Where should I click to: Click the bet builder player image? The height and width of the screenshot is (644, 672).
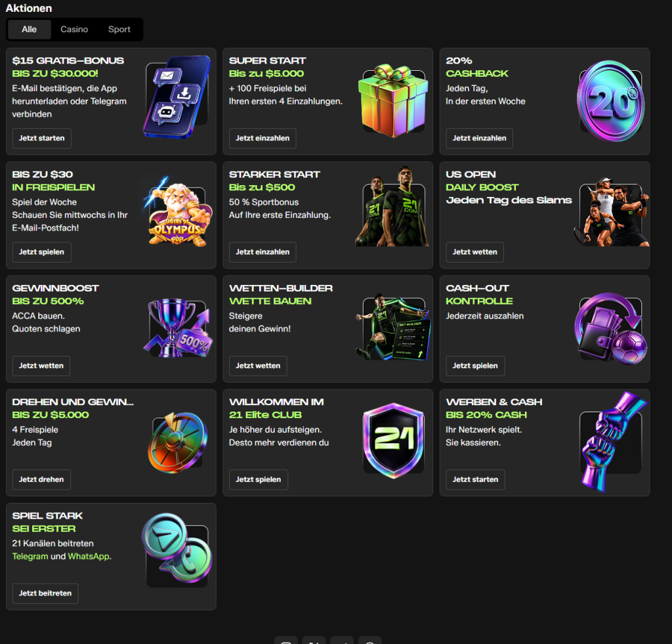click(393, 327)
